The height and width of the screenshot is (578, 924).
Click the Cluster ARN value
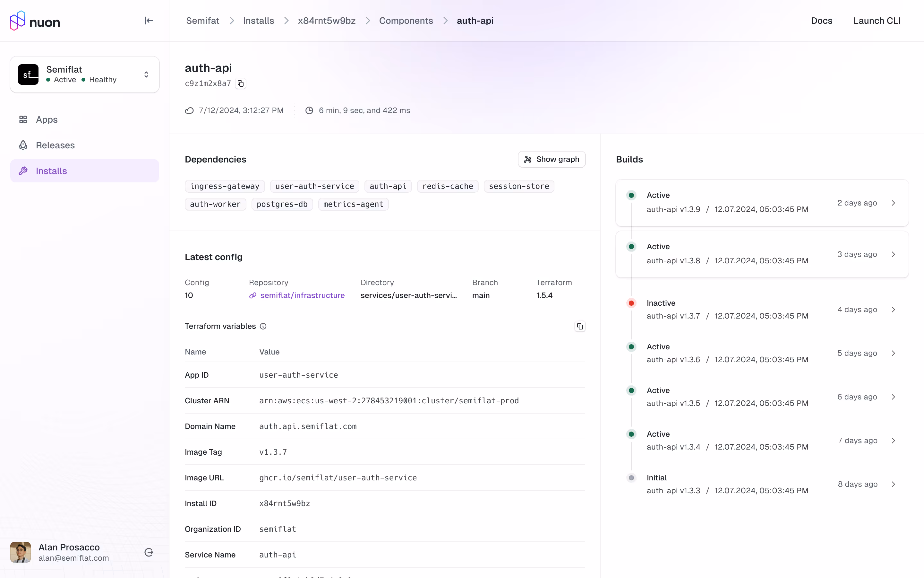tap(389, 401)
